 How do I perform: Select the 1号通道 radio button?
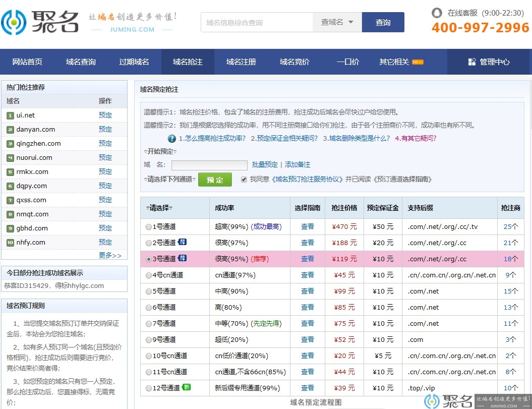149,227
